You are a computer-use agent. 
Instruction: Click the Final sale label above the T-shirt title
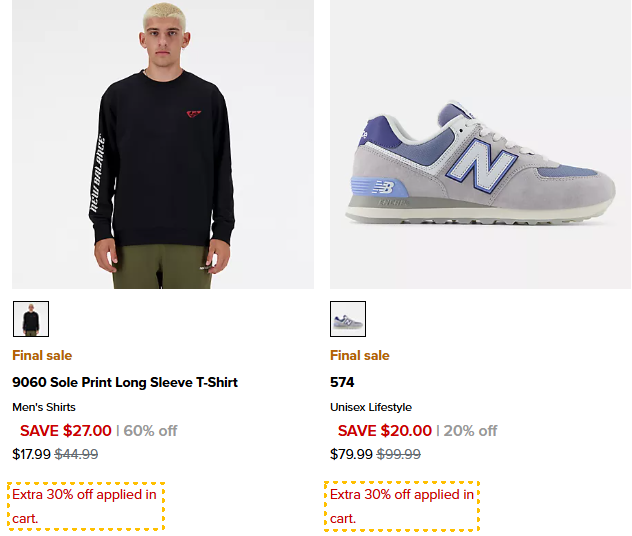[42, 355]
